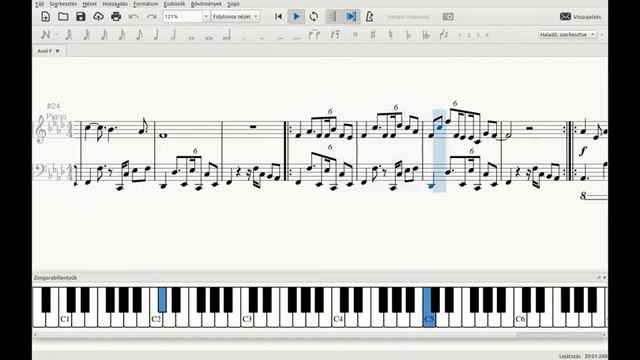
Task: Apply the flat accidental
Action: [x=408, y=35]
